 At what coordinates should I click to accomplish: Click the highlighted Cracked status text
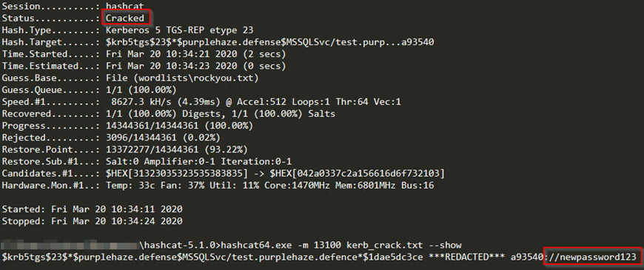[125, 18]
